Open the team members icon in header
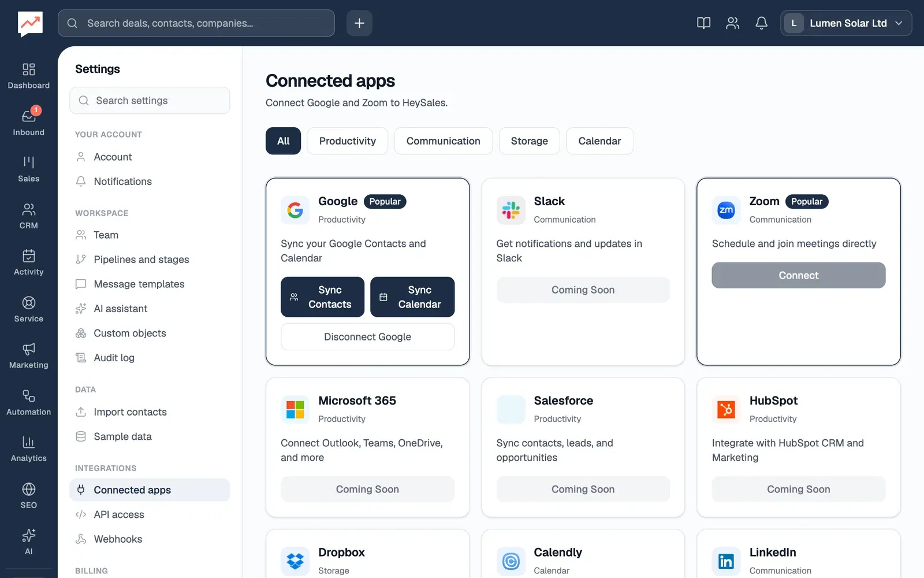924x578 pixels. pos(732,23)
